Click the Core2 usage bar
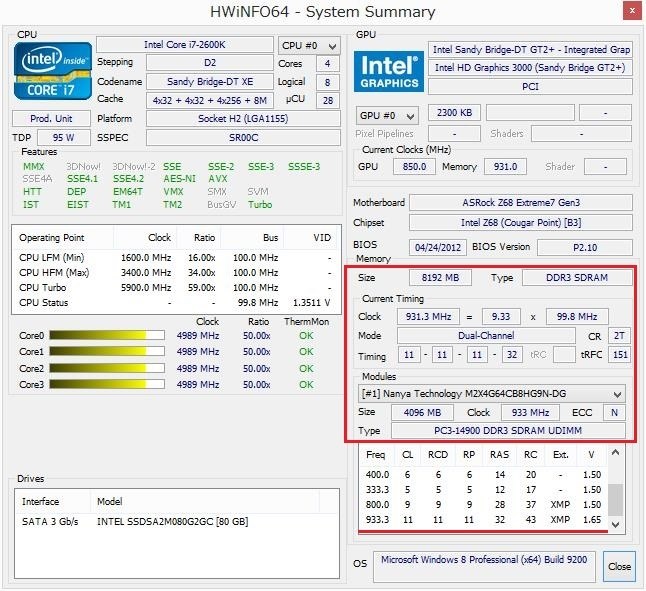The height and width of the screenshot is (591, 646). (x=107, y=368)
